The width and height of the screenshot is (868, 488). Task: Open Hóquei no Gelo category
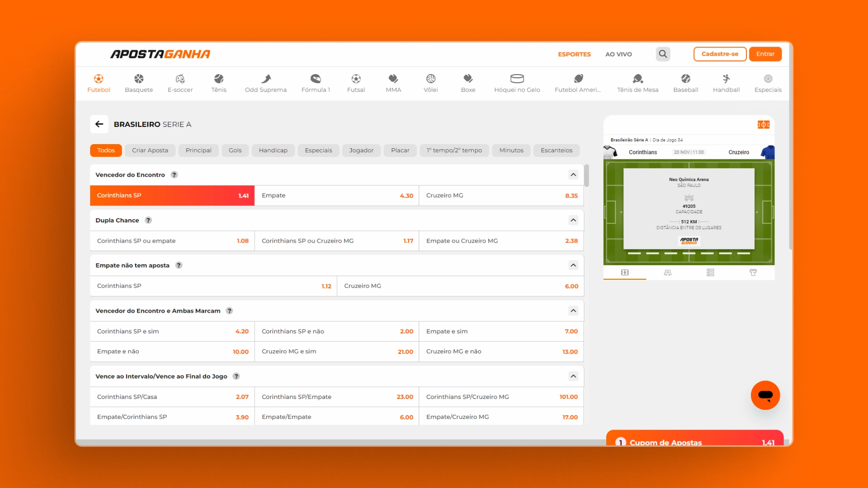pyautogui.click(x=517, y=84)
